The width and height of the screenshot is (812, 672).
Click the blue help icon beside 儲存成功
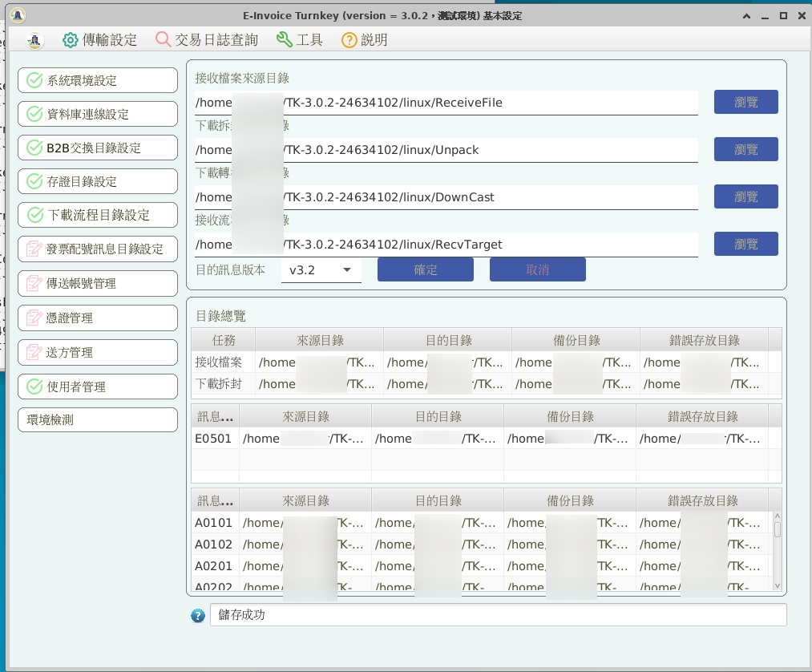click(x=198, y=615)
